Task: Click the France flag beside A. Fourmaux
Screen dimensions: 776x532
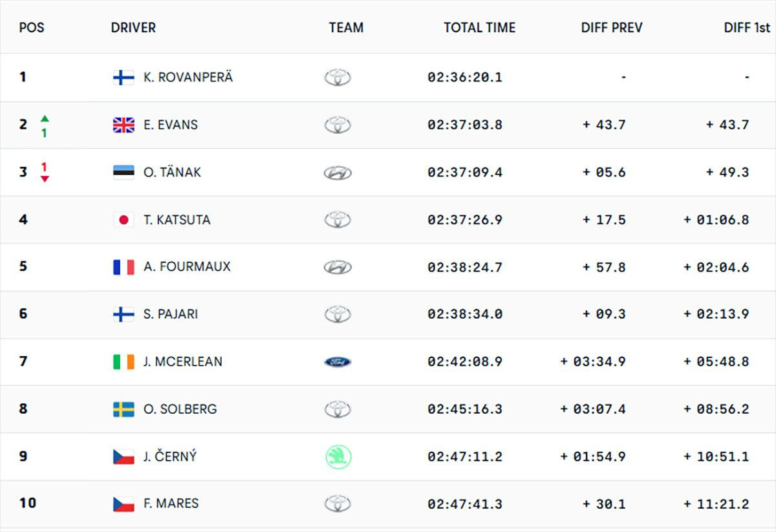Action: coord(124,267)
